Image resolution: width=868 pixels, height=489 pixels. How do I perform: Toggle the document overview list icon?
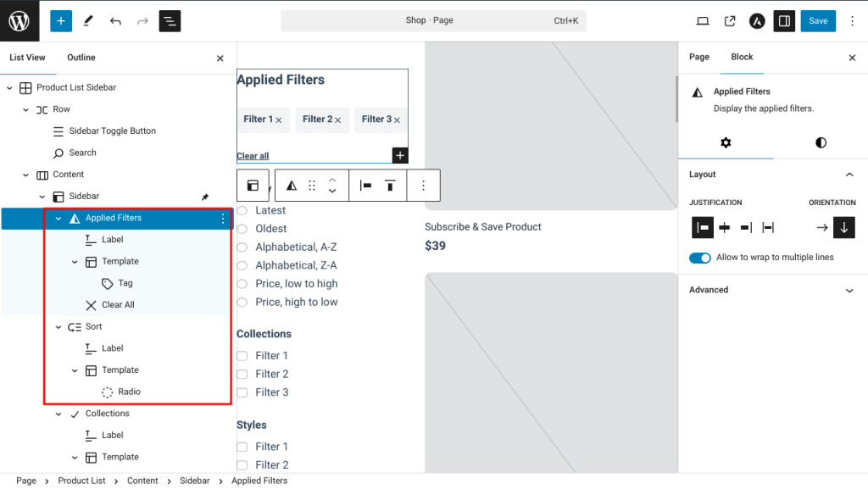tap(170, 20)
